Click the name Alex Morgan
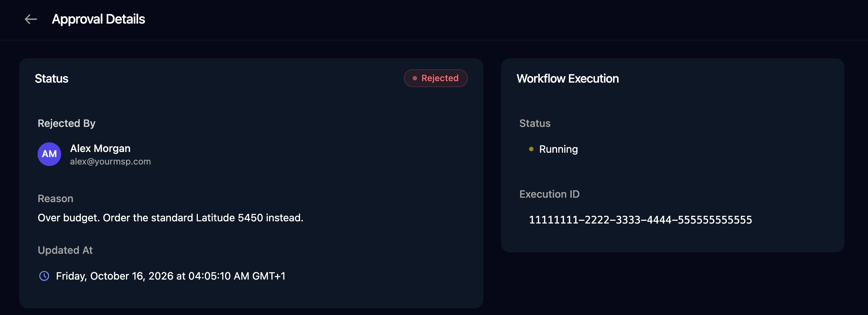This screenshot has height=315, width=868. [100, 148]
